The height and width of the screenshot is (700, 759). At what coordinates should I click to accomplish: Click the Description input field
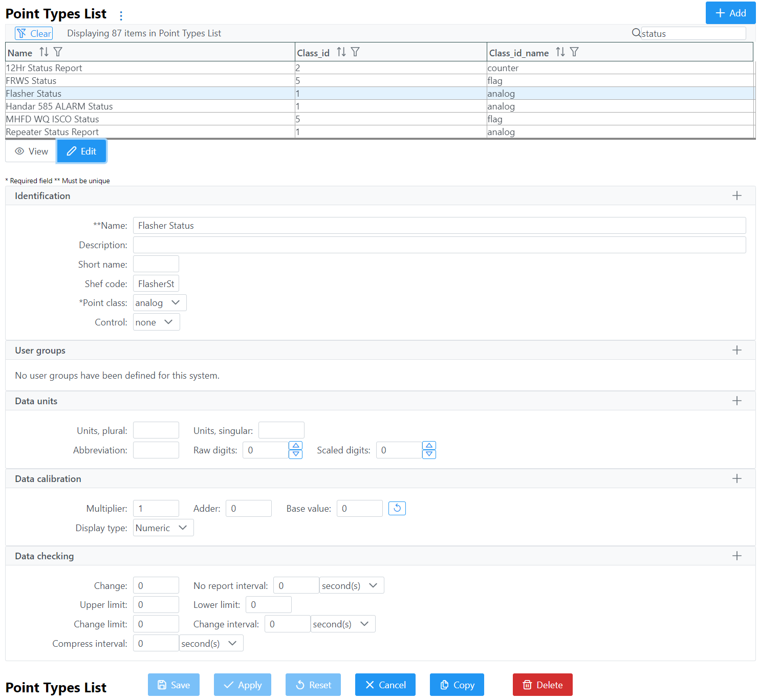(x=439, y=245)
